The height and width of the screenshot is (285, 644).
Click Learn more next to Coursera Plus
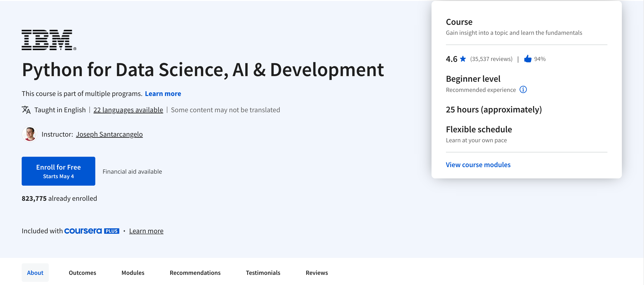[x=146, y=231]
